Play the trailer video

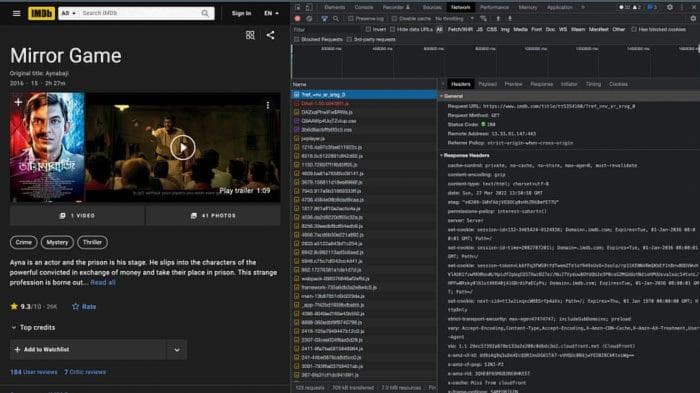[x=183, y=147]
